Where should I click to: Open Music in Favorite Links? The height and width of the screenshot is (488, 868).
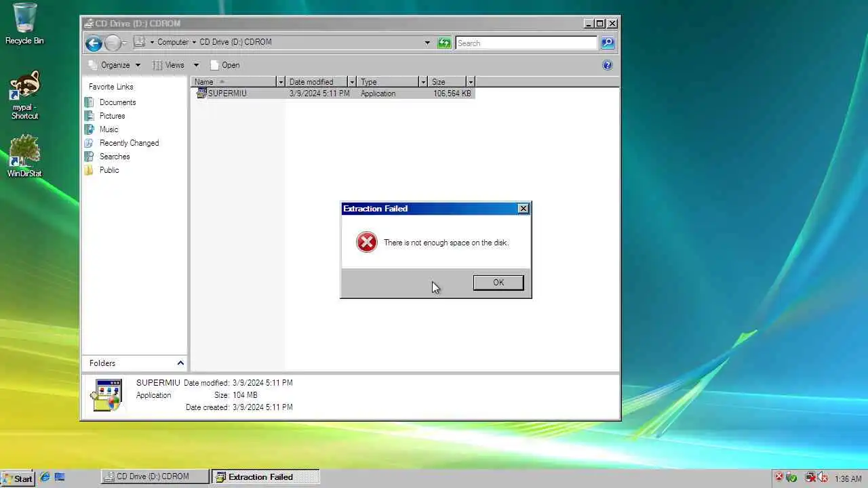(x=108, y=129)
